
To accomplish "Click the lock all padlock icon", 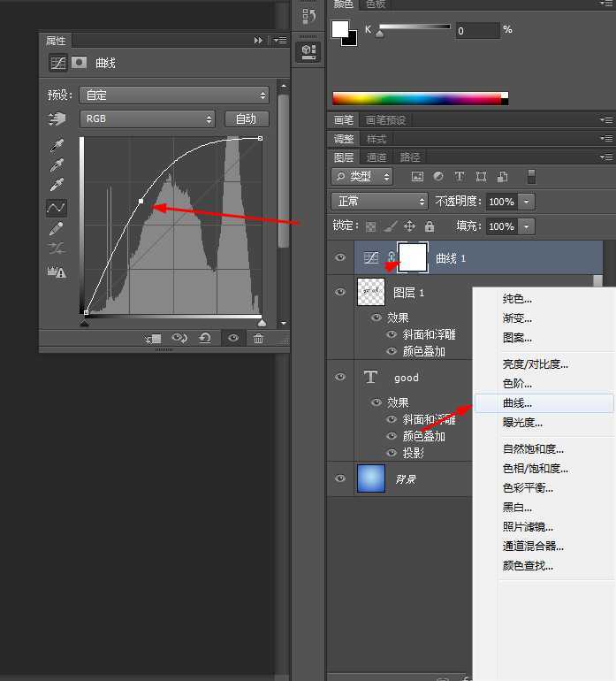I will [430, 226].
